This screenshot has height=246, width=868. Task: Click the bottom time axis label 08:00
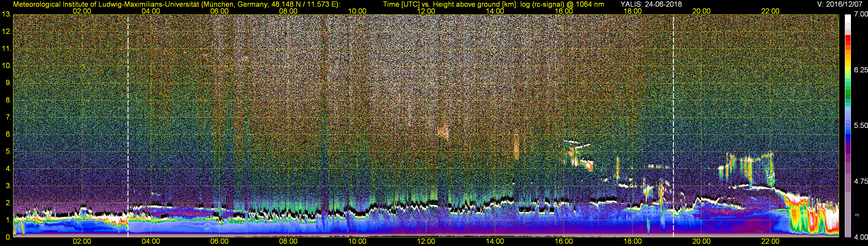pos(288,242)
